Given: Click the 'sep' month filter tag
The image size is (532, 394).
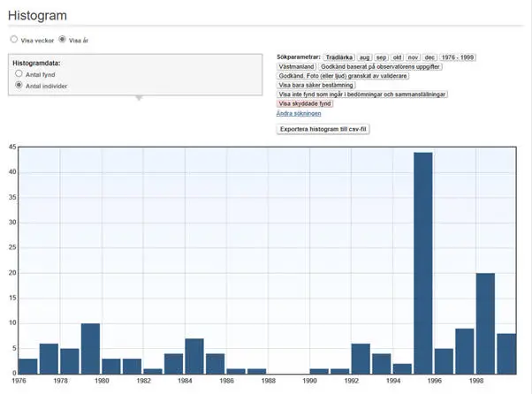Looking at the screenshot, I should [x=382, y=57].
